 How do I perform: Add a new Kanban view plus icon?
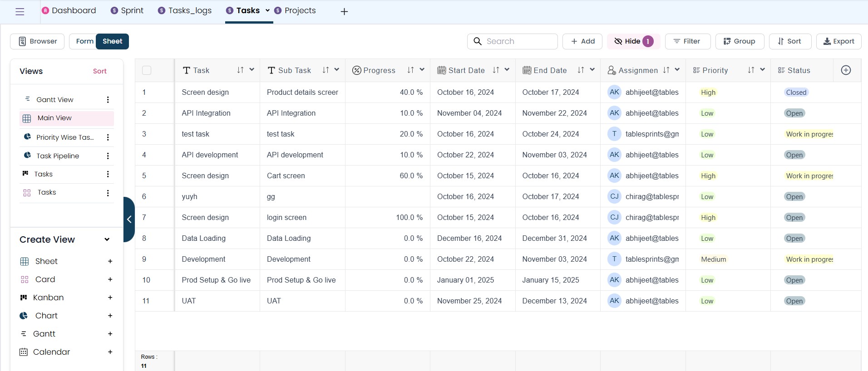tap(110, 298)
